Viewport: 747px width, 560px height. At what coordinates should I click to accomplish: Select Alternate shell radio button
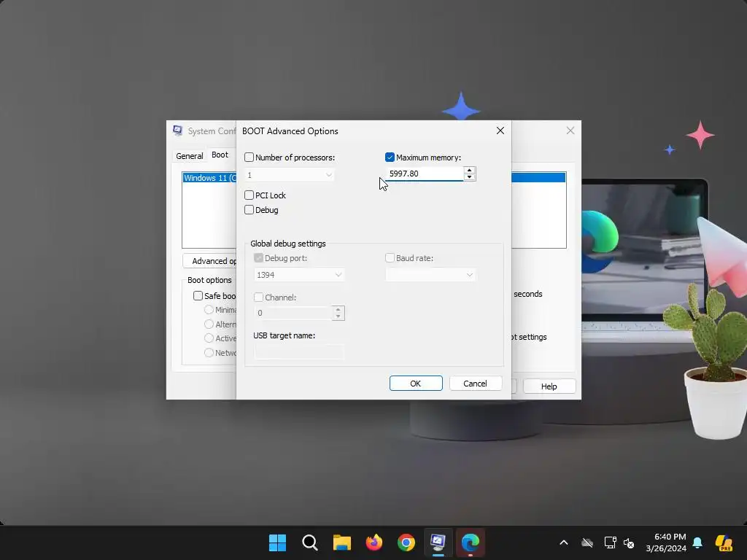click(x=209, y=324)
